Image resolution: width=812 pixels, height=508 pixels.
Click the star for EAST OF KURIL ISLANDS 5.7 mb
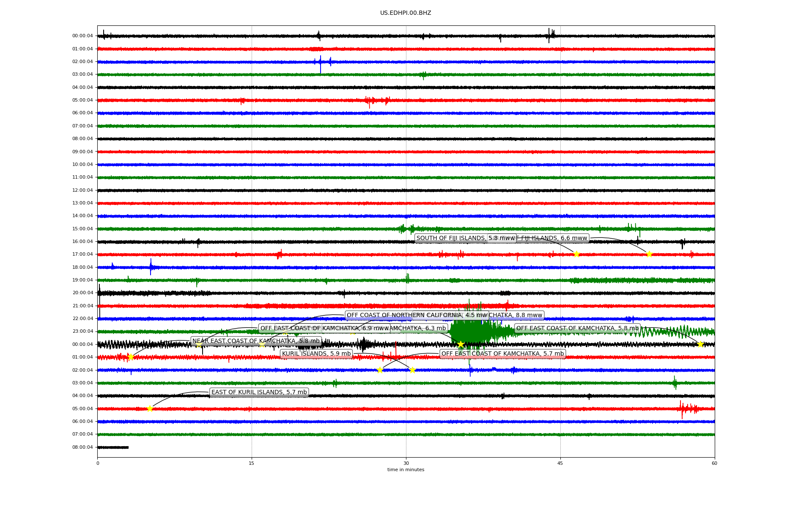click(x=150, y=409)
